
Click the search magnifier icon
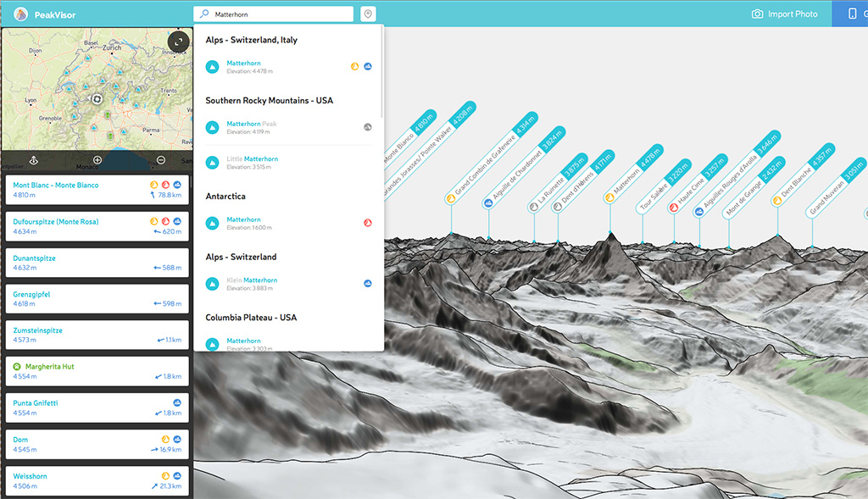(204, 14)
